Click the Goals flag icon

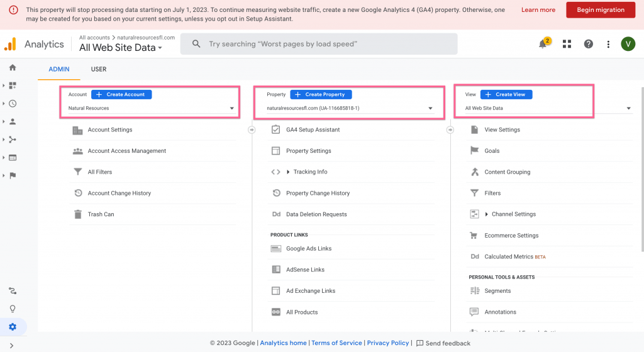pos(474,151)
